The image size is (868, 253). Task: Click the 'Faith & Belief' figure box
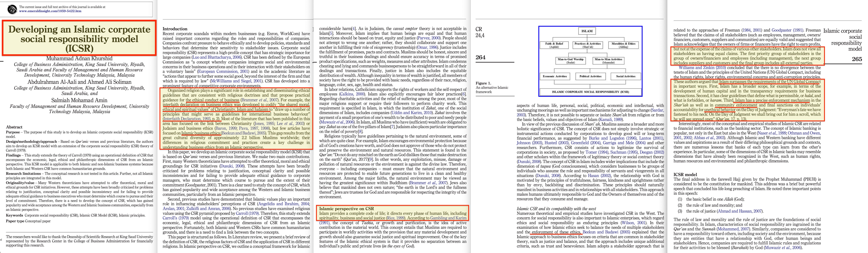(554, 45)
